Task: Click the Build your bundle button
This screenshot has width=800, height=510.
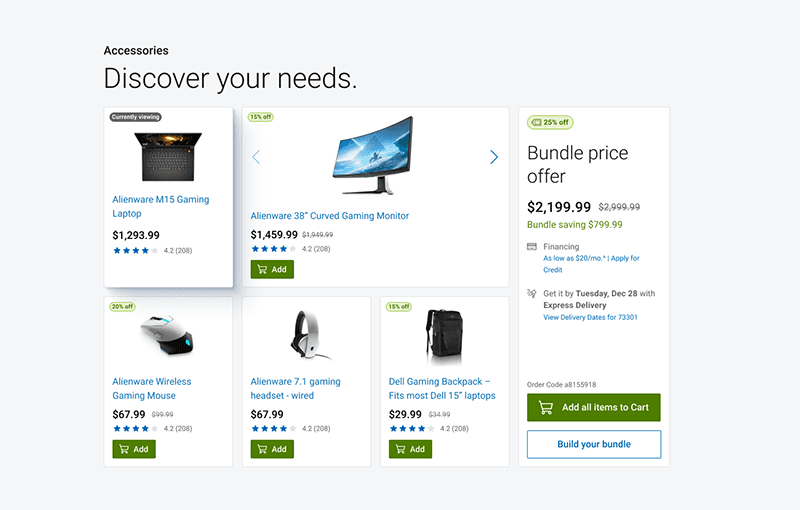Action: click(x=593, y=444)
